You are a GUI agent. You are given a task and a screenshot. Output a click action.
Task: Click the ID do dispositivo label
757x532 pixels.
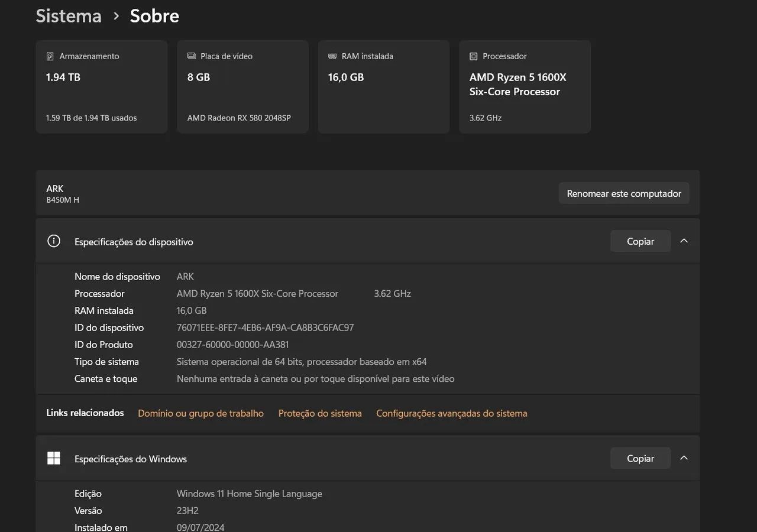point(109,327)
